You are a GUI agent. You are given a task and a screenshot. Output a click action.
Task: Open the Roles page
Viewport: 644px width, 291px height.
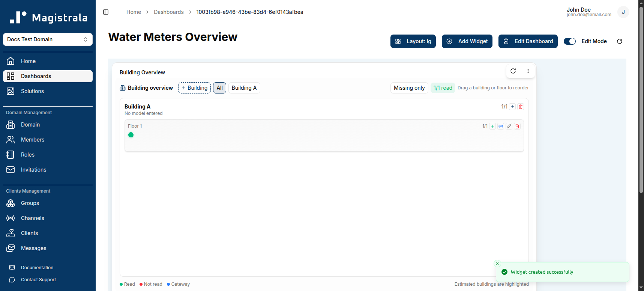tap(48, 155)
